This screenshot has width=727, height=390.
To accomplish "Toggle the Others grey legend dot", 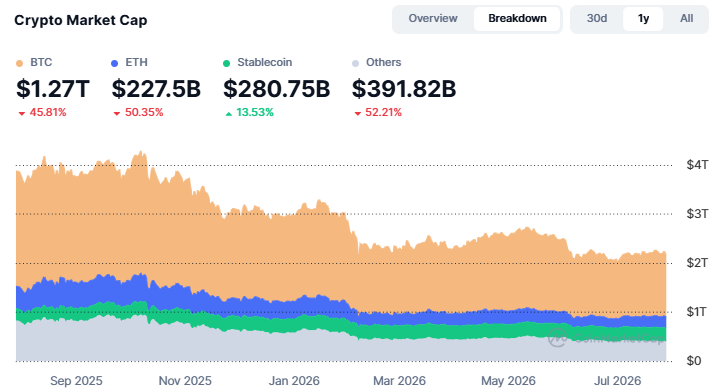I will (355, 63).
